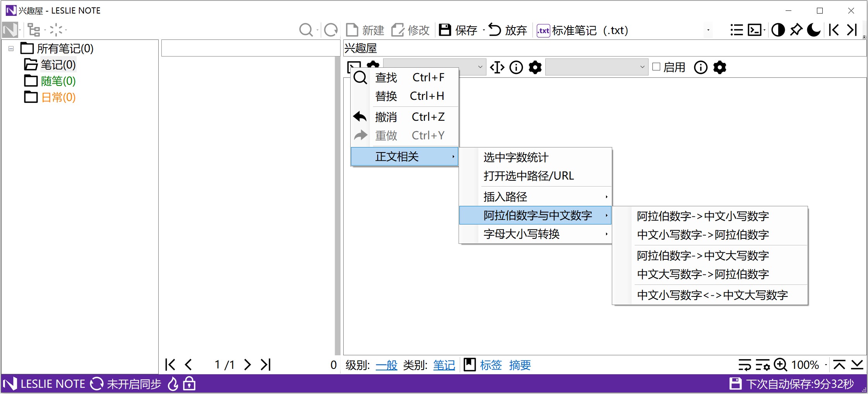Go to first page in note list pager
868x394 pixels.
[x=170, y=365]
